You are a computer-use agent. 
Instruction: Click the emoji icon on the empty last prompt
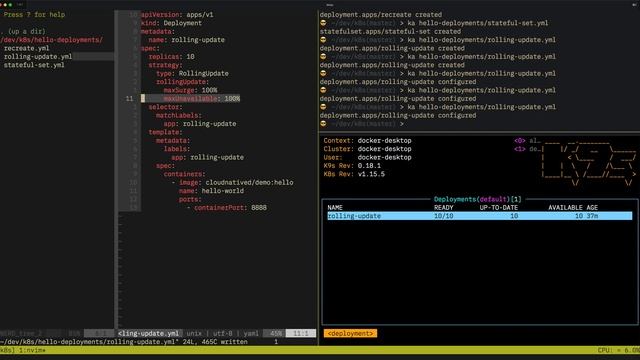point(323,124)
